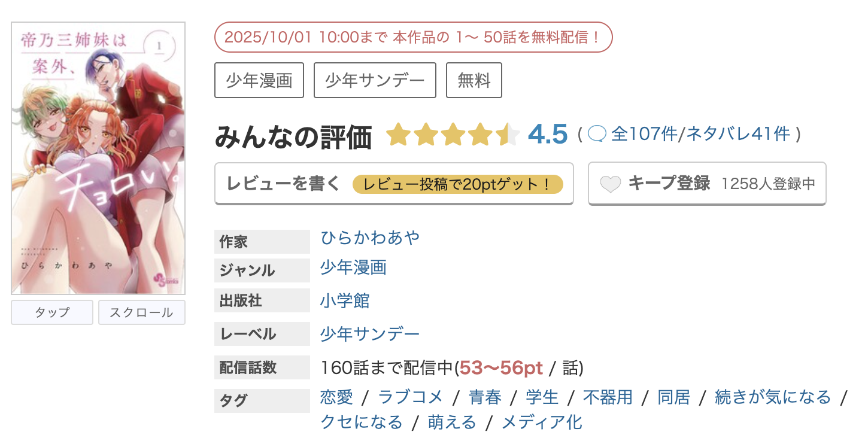Screen dimensions: 868x444
Task: Open the ネタバレ41件 reviews link
Action: (x=738, y=134)
